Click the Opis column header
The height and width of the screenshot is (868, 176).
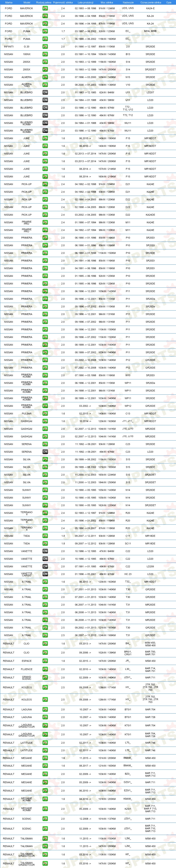(169, 2)
